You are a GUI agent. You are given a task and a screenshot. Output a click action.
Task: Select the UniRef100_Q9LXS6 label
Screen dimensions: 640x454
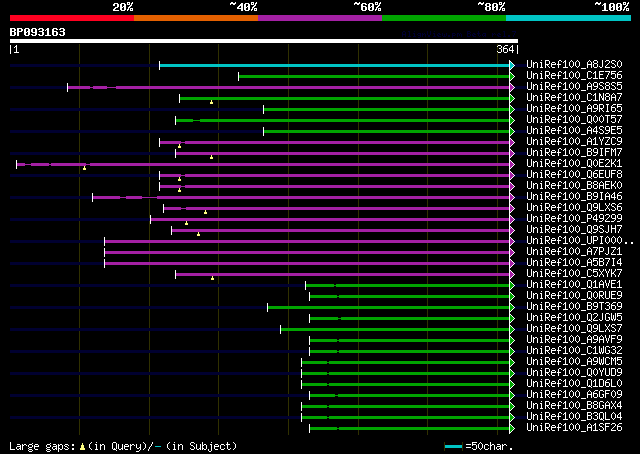574,208
